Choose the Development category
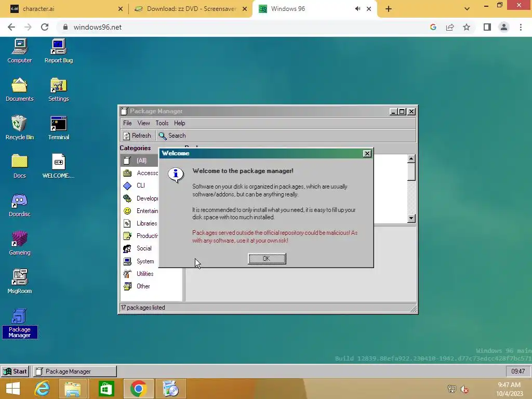This screenshot has width=532, height=399. [139, 198]
